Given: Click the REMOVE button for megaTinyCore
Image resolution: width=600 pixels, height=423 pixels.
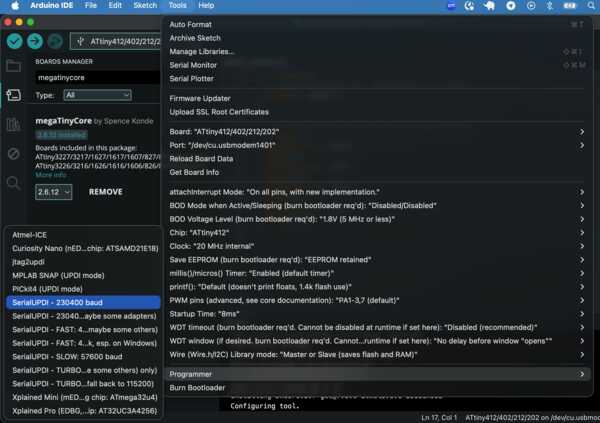Looking at the screenshot, I should click(106, 192).
